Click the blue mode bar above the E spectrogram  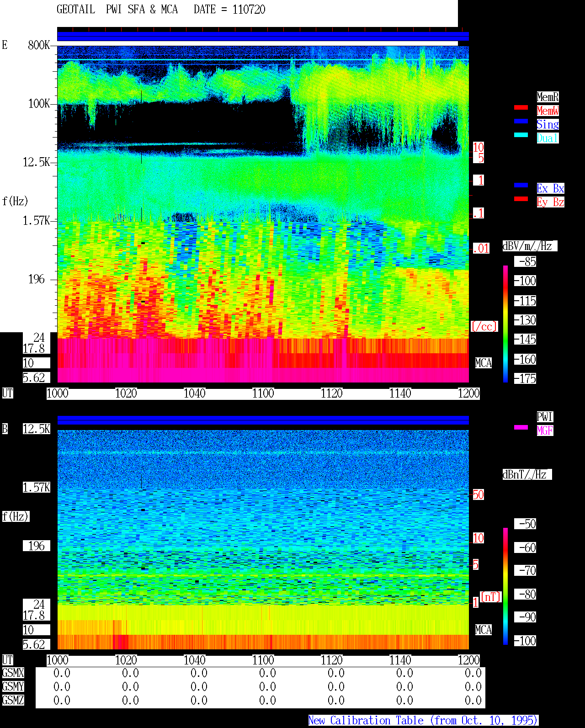click(263, 36)
